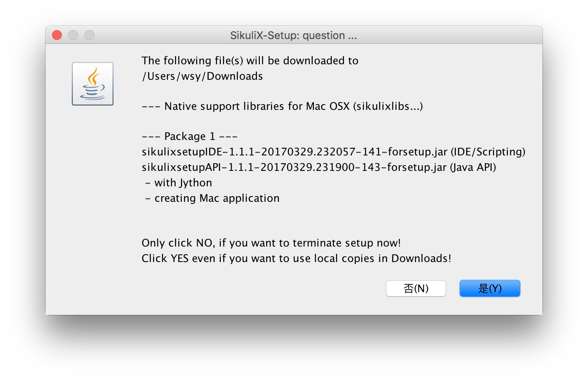This screenshot has width=588, height=380.
Task: Click the "Only click NO" warning line
Action: tap(271, 243)
